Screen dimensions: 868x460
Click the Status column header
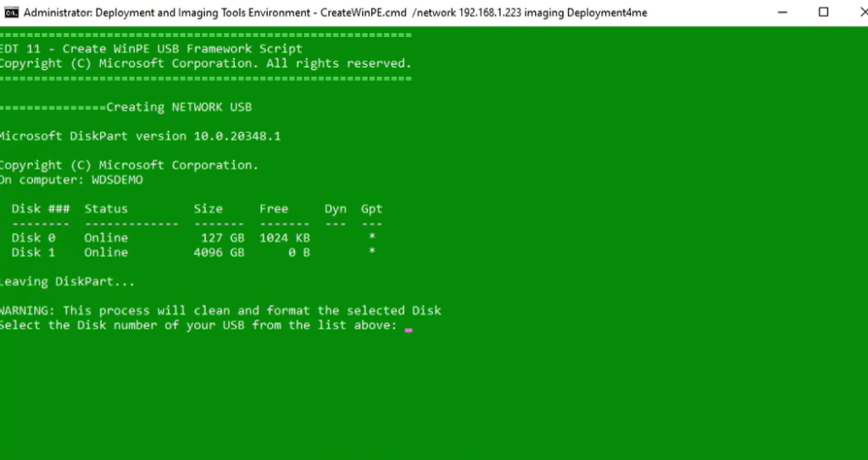[106, 208]
